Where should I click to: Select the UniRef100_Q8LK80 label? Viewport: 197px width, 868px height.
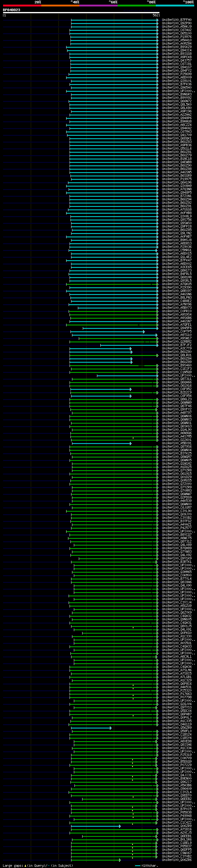(177, 108)
